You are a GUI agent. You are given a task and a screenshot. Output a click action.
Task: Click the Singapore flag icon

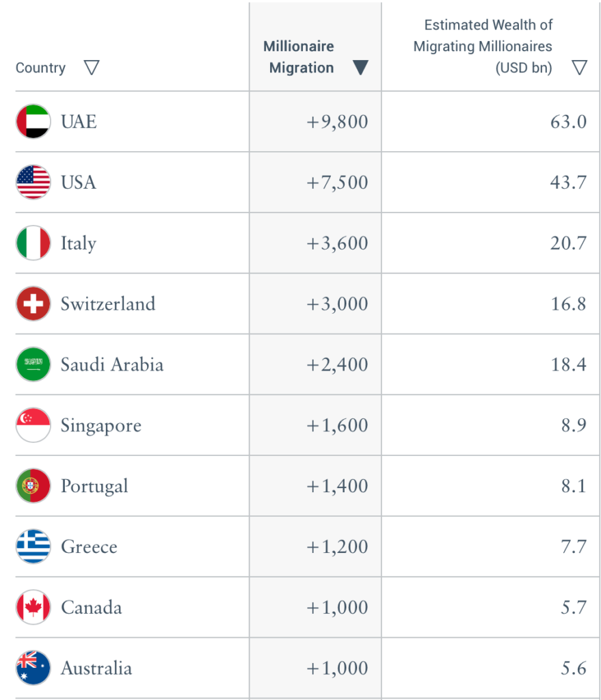tap(33, 425)
